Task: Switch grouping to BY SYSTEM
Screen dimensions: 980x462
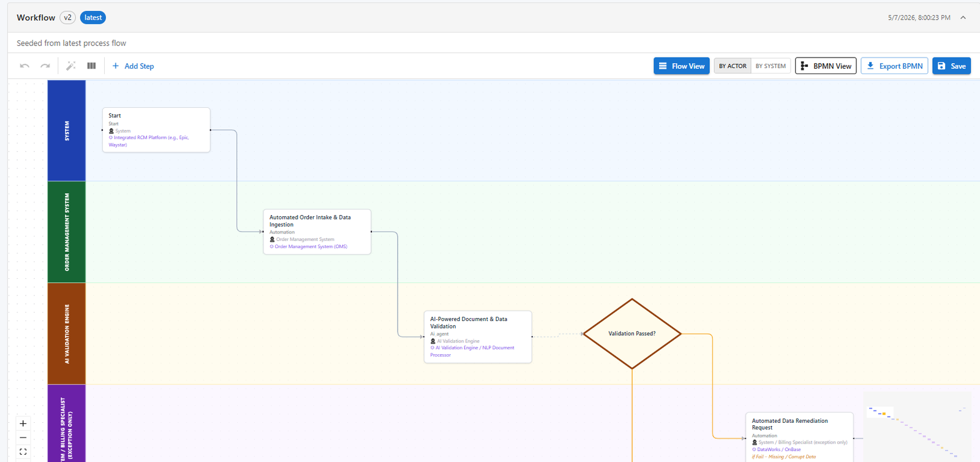Action: coord(771,66)
